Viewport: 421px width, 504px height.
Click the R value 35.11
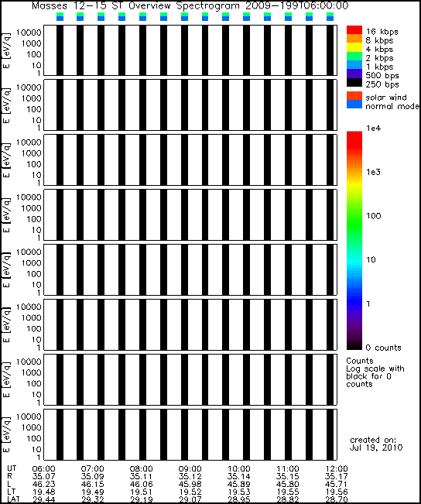(141, 476)
